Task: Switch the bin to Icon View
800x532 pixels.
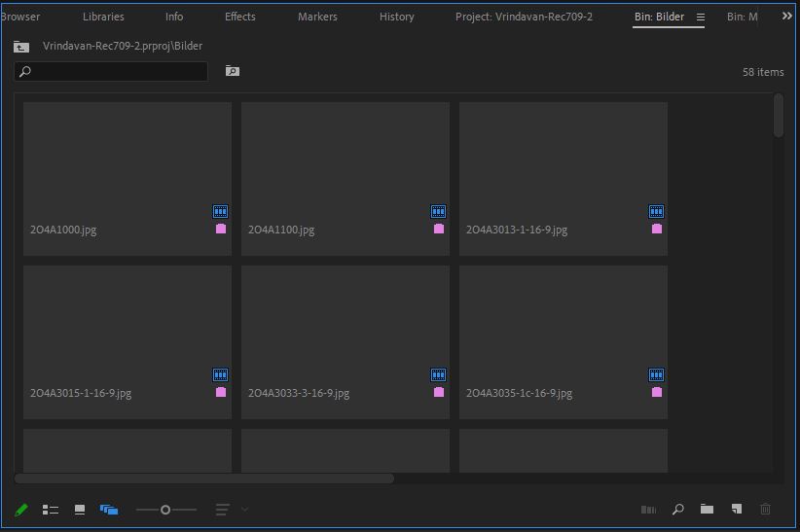Action: point(80,510)
